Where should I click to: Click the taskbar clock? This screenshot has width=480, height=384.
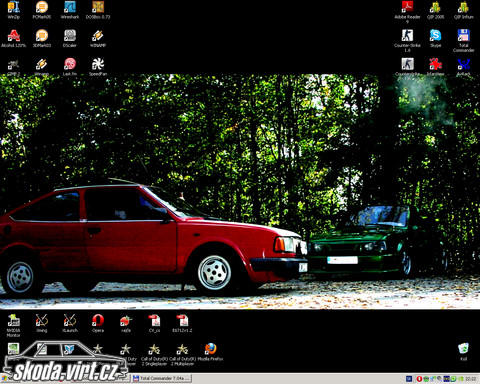click(471, 379)
